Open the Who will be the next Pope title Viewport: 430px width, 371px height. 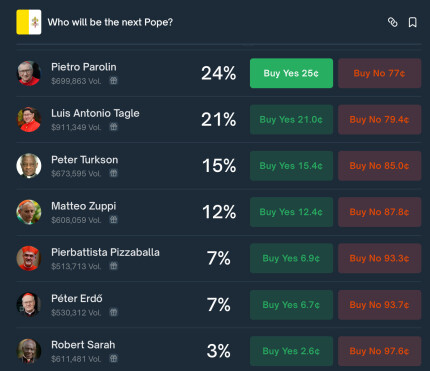(x=110, y=22)
